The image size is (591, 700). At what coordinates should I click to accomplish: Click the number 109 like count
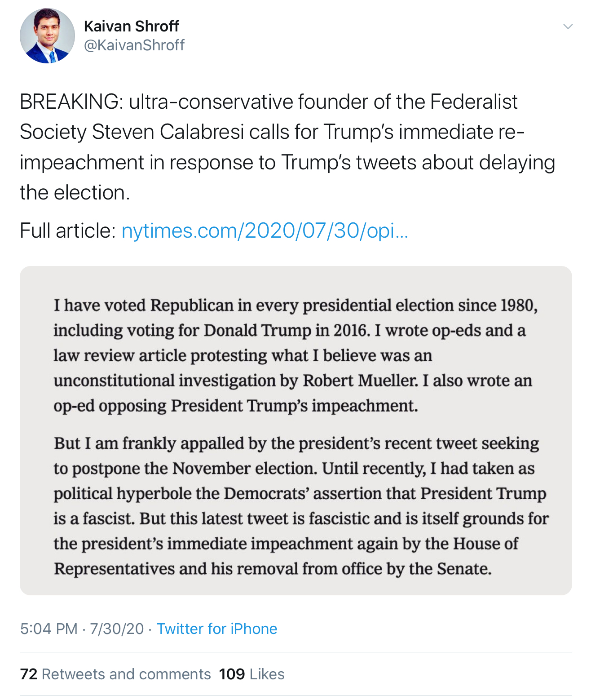tap(232, 674)
